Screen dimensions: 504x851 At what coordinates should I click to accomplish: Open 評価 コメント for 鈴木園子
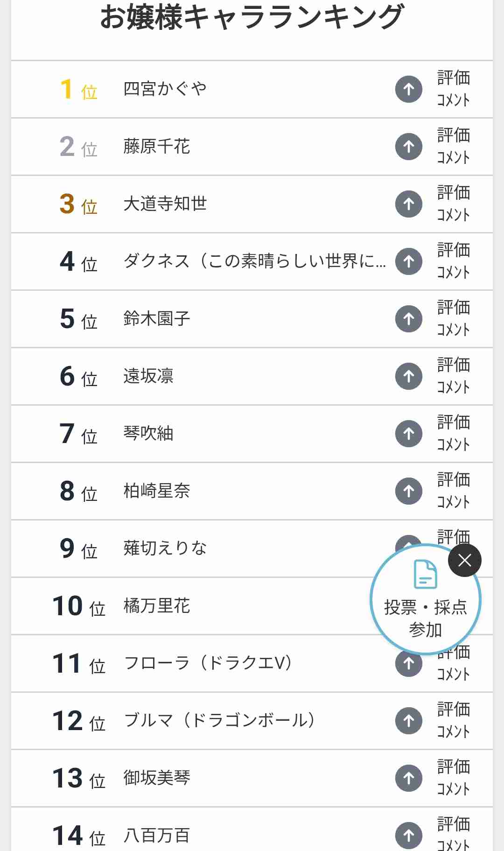point(453,318)
